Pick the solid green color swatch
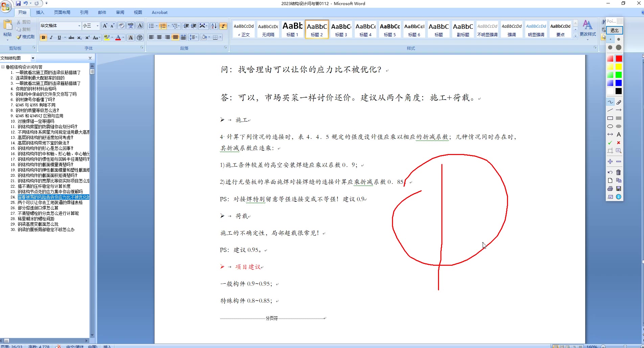Viewport: 644px width, 348px height. pos(619,75)
